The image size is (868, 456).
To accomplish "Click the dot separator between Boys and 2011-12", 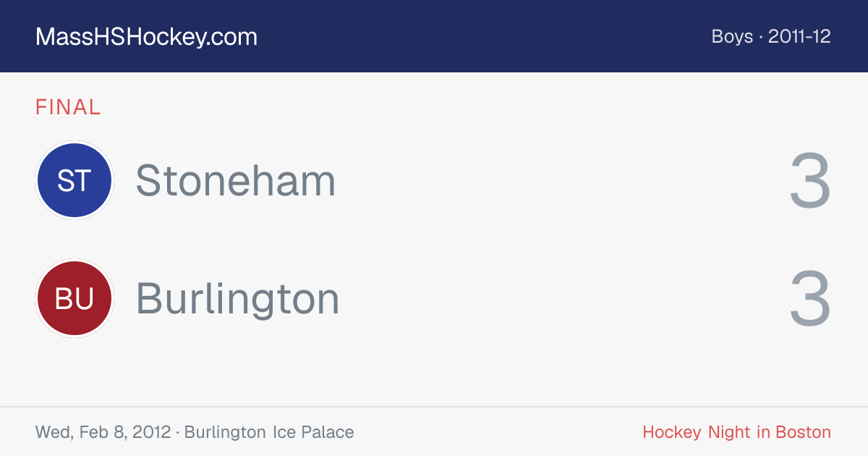I will coord(761,37).
